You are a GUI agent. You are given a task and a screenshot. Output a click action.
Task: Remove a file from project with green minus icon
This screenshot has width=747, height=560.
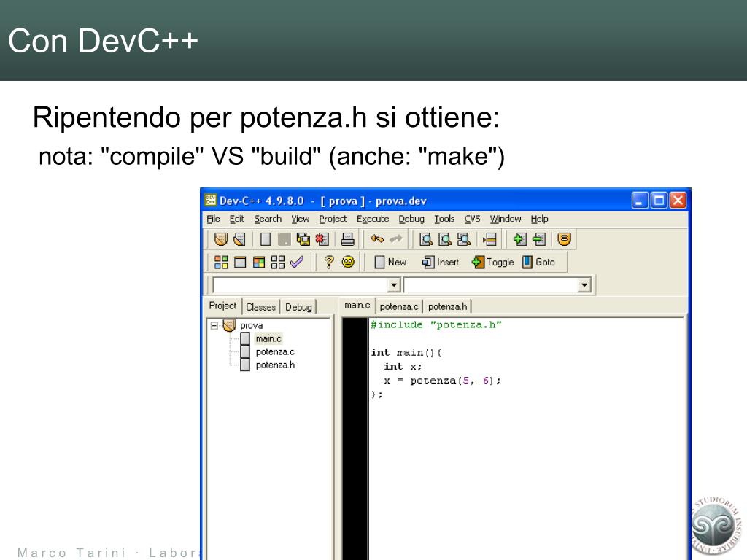539,239
